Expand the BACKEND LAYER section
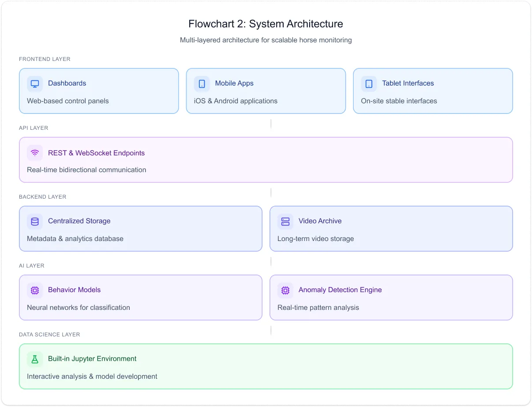The image size is (532, 407). 42,196
